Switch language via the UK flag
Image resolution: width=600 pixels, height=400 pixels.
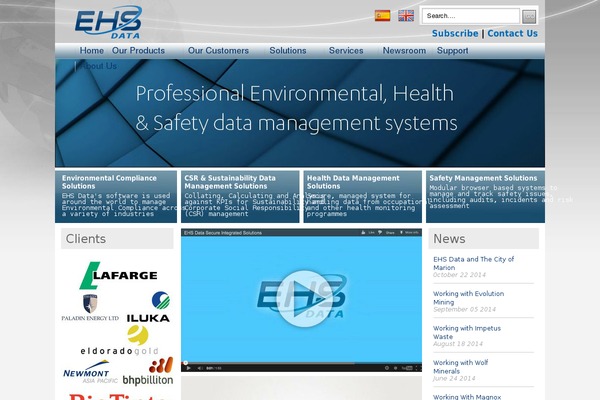[x=406, y=16]
